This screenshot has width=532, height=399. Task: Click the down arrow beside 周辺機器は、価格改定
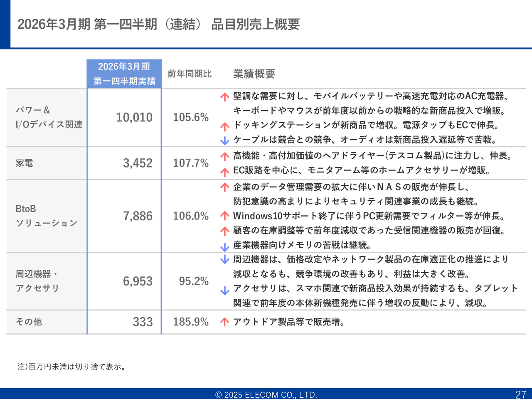[225, 260]
